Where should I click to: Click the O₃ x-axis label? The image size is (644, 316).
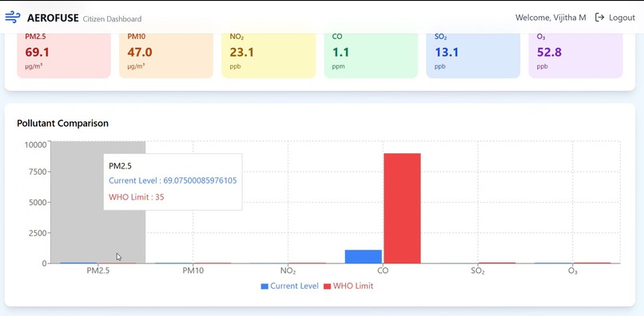[x=573, y=271]
